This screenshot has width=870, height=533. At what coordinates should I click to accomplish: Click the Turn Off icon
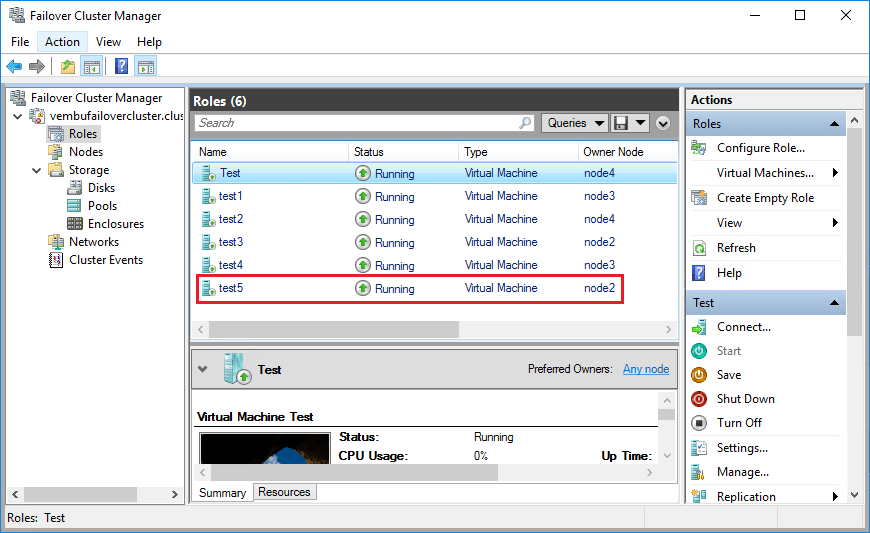coord(699,423)
